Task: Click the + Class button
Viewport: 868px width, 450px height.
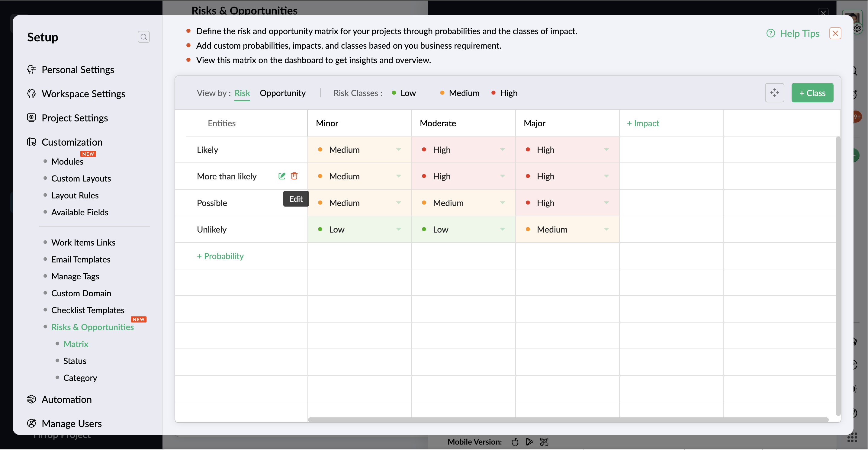Action: pos(812,93)
